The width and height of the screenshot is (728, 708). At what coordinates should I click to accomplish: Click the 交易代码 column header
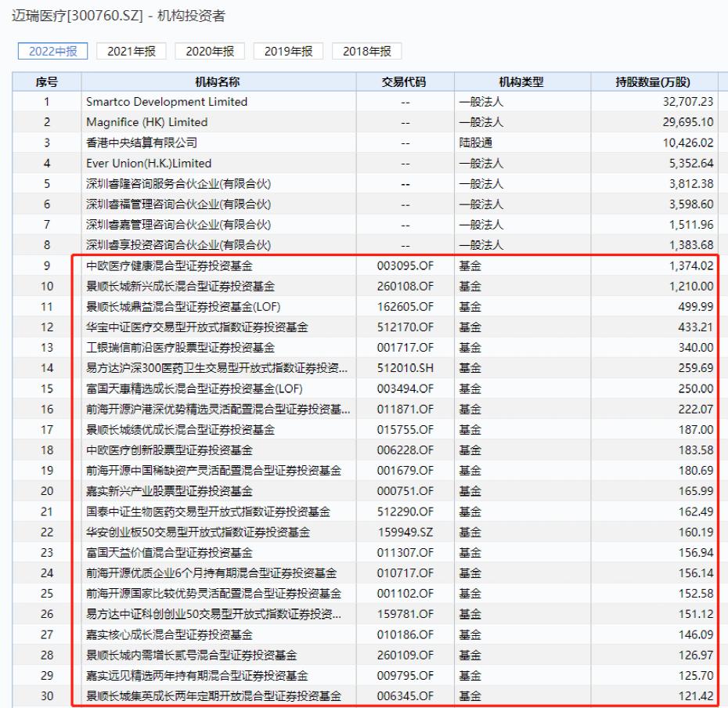[x=403, y=81]
